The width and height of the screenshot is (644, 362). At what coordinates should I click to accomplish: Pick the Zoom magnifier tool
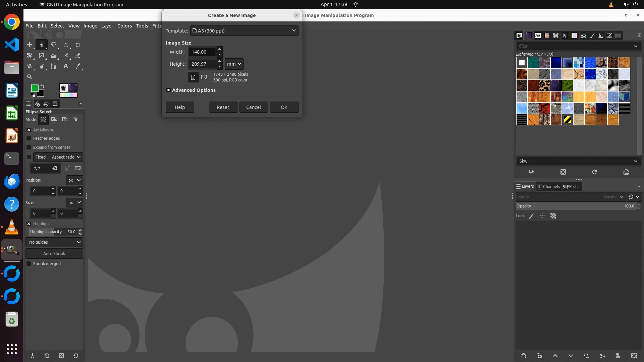pyautogui.click(x=30, y=77)
